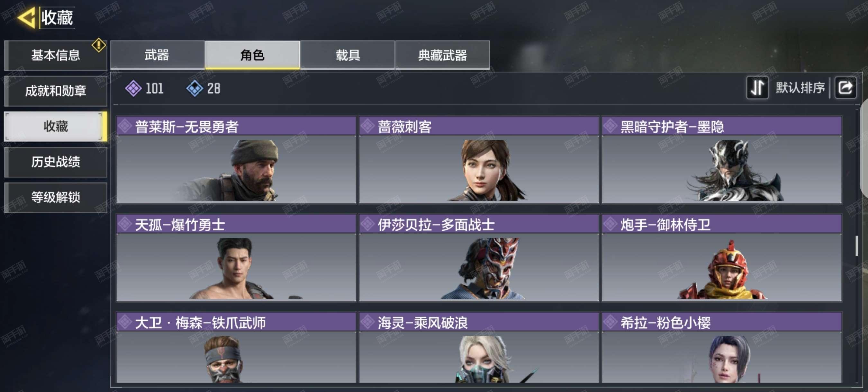Viewport: 868px width, 392px height.
Task: Switch to the 载具 tab
Action: point(348,55)
